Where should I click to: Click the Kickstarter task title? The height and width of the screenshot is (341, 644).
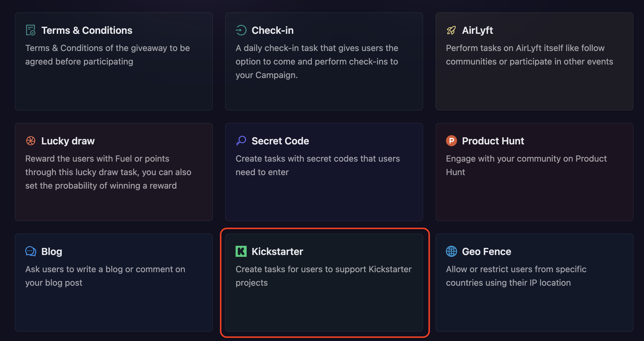[277, 252]
